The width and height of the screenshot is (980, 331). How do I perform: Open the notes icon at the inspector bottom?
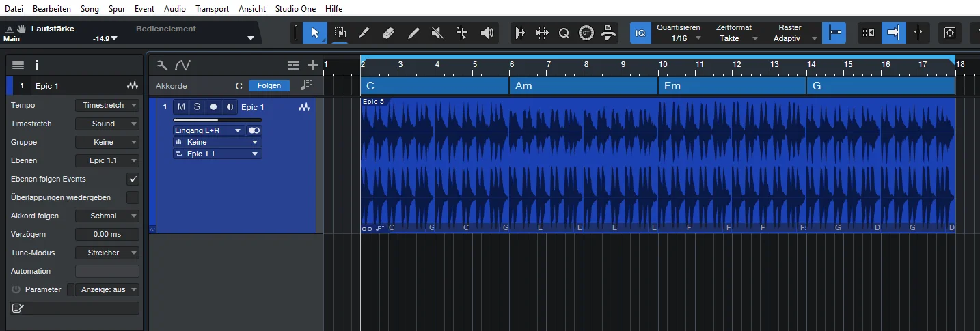coord(18,308)
